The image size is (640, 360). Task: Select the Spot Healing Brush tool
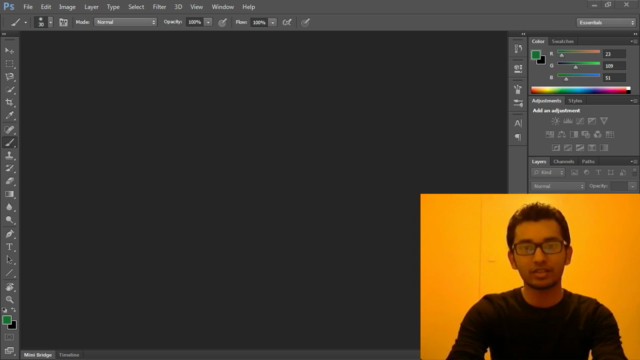9,130
